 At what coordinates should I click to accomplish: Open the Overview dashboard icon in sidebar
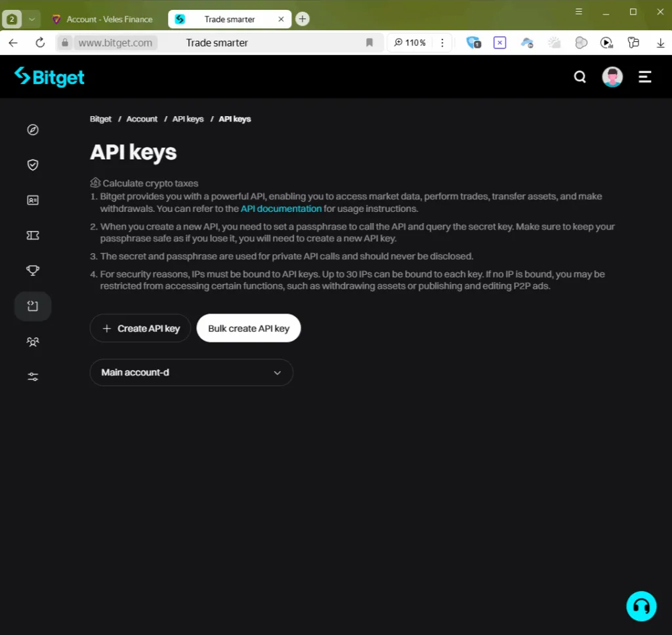tap(33, 129)
